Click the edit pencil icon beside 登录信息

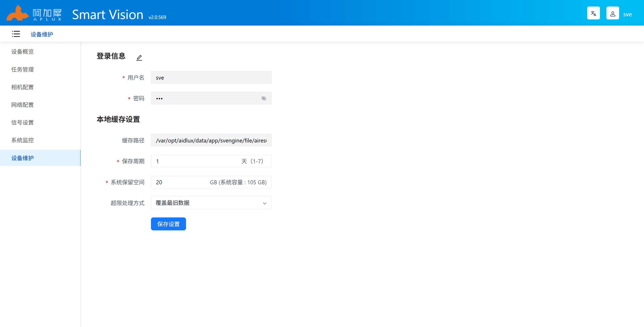click(139, 58)
